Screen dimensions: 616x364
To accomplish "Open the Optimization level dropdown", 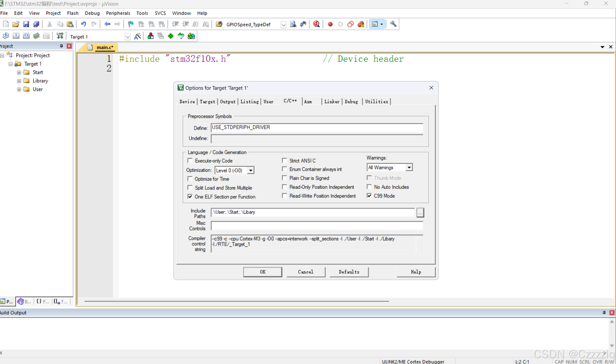I will click(250, 170).
